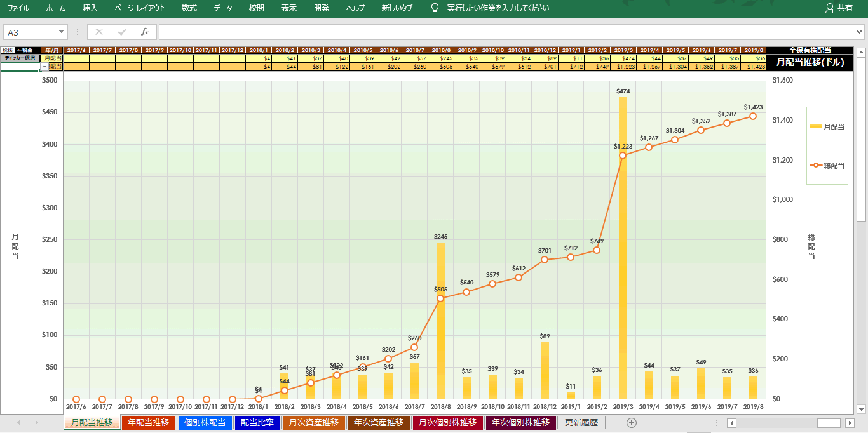
Task: Click the 全保有株配当 header cell
Action: click(x=810, y=50)
